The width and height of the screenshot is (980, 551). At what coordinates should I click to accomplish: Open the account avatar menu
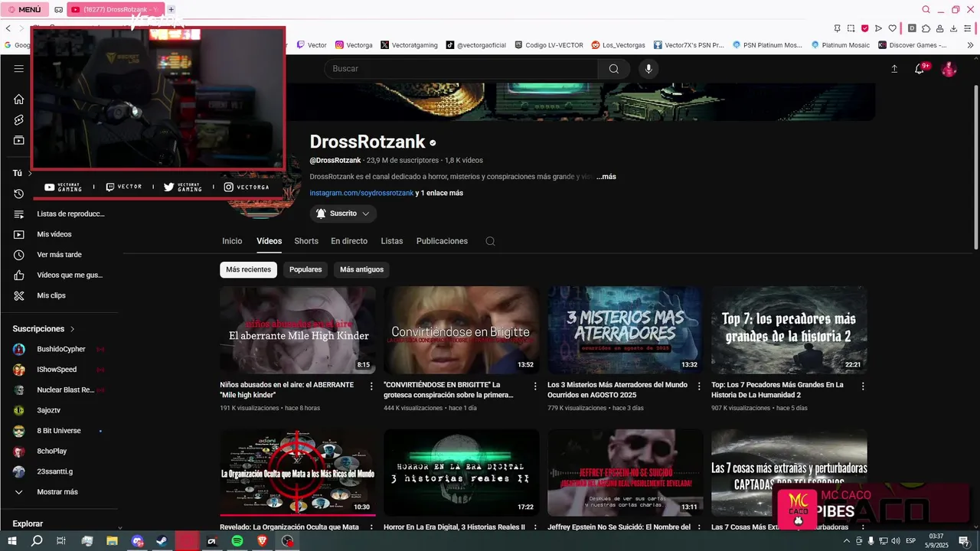point(949,69)
